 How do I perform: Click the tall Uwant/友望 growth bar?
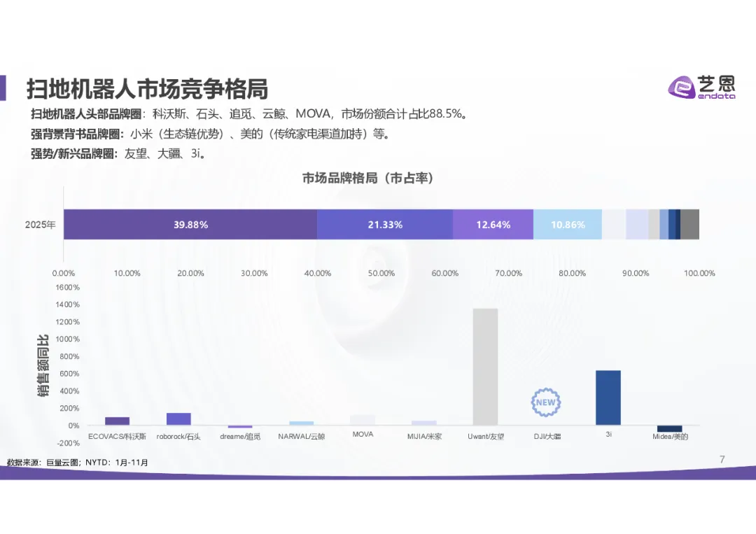click(486, 367)
